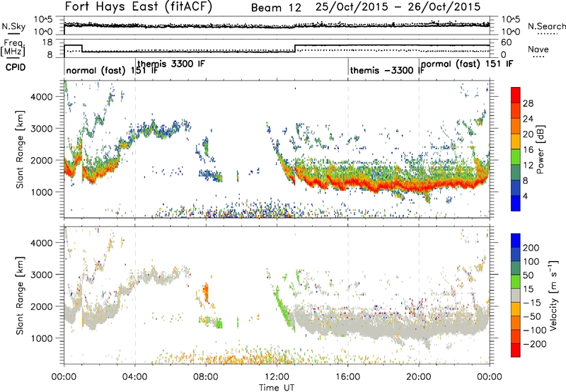
Task: Click the 'CPID' row label
Action: click(x=16, y=67)
